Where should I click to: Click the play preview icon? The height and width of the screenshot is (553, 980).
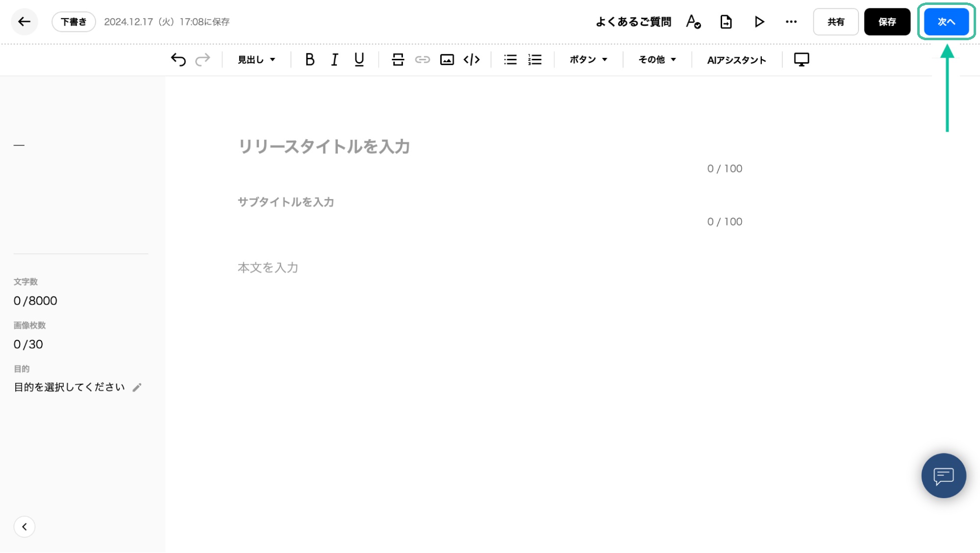coord(759,22)
